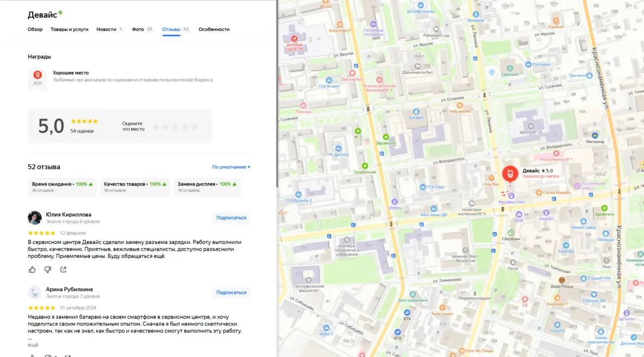Click the Сытый боцман marker
This screenshot has height=357, width=644.
coord(539,192)
